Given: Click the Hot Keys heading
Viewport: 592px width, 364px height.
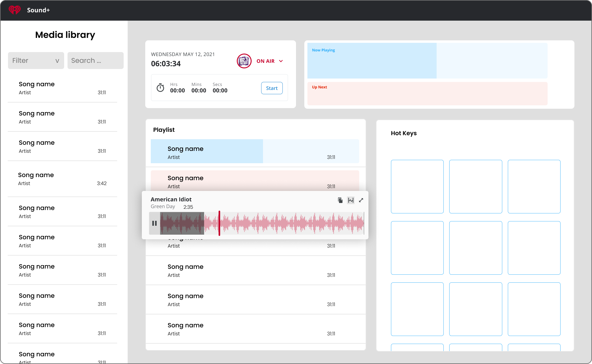Looking at the screenshot, I should pos(404,133).
